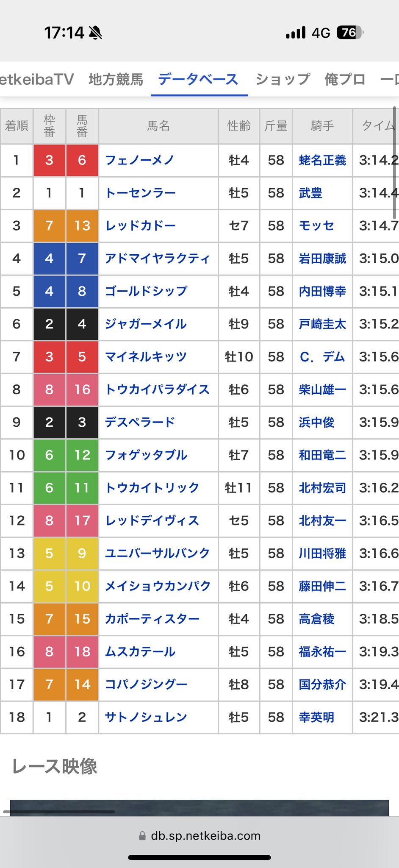Viewport: 399px width, 868px height.
Task: Click red post number 6 cell
Action: pos(82,160)
